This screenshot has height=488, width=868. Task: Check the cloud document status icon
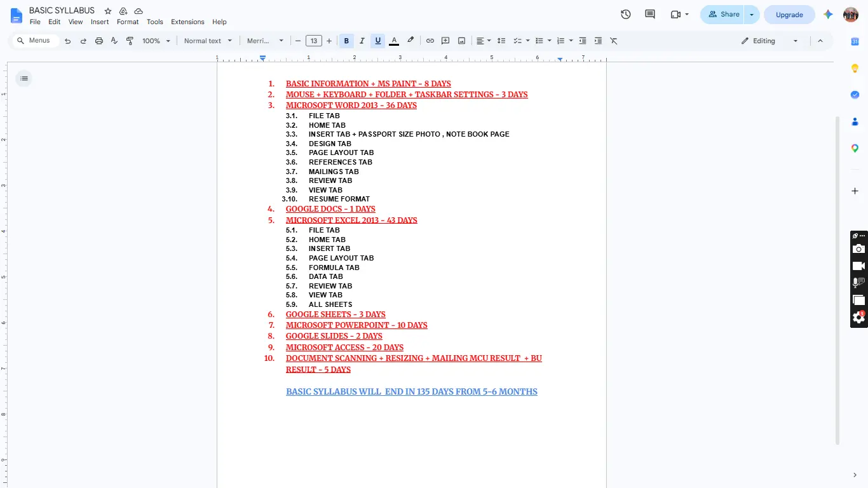(139, 11)
